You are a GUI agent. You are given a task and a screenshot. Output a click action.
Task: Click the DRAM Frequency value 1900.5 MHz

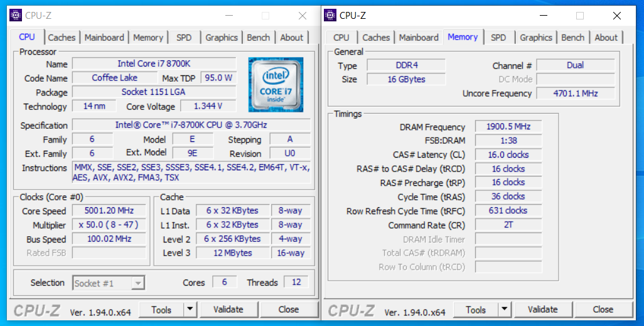click(x=508, y=127)
